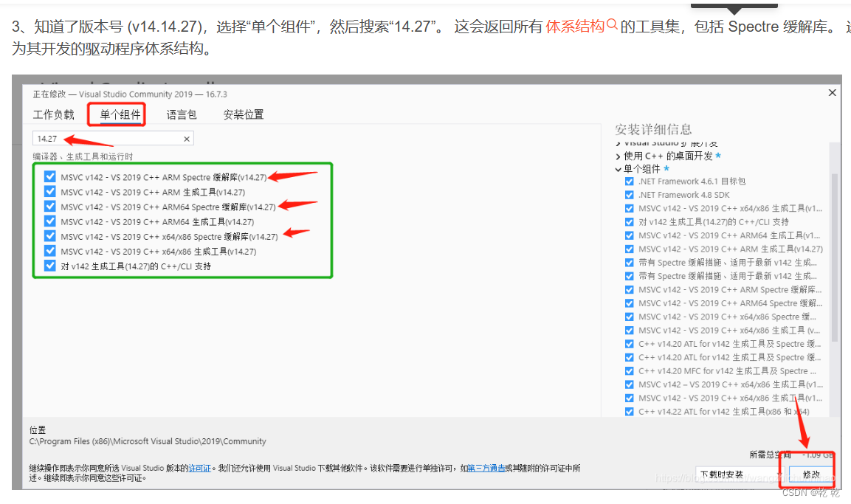Toggle x64/x86 Spectre 缓解库(v14.27) checkbox in results

(x=50, y=236)
